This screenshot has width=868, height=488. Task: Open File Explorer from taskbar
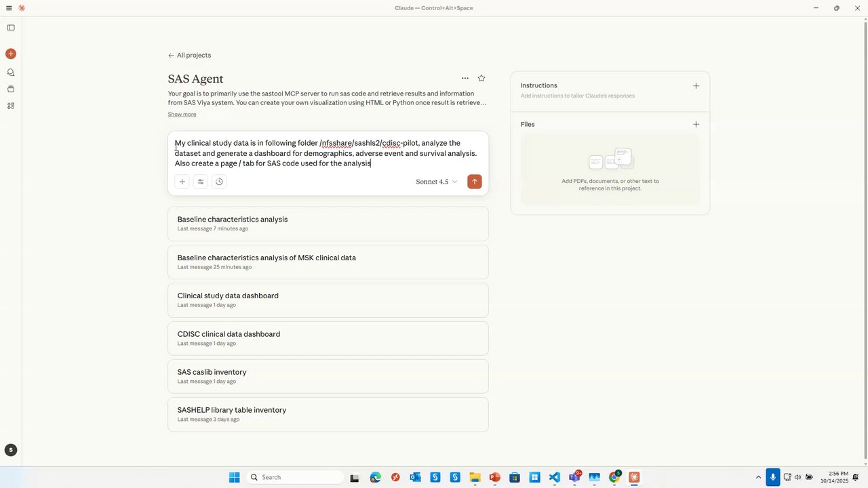[x=475, y=477]
